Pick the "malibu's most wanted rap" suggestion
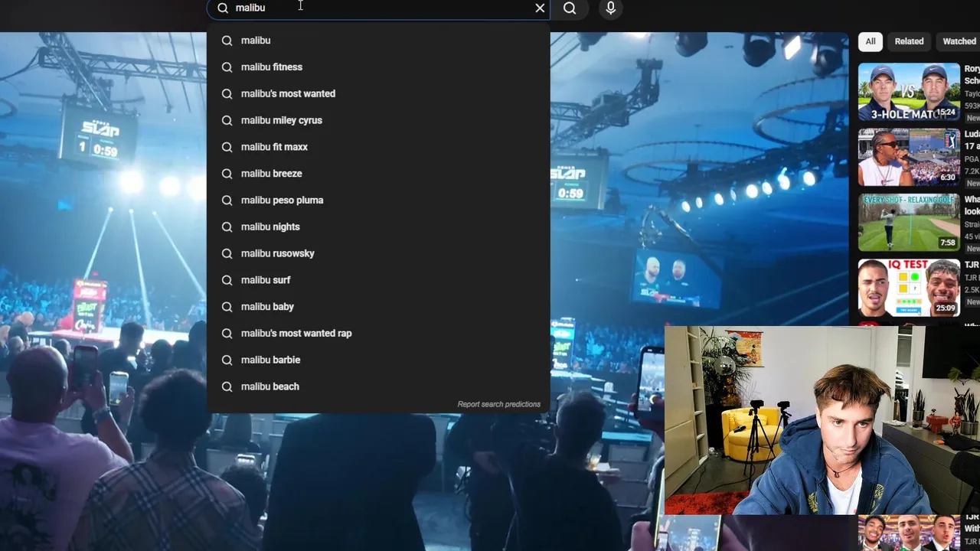Viewport: 980px width, 551px height. (378, 333)
